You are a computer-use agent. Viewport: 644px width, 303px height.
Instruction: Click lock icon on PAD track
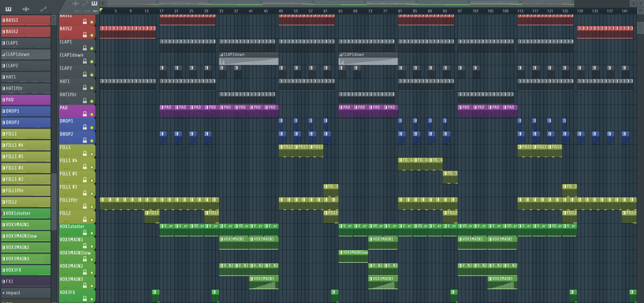tap(85, 114)
